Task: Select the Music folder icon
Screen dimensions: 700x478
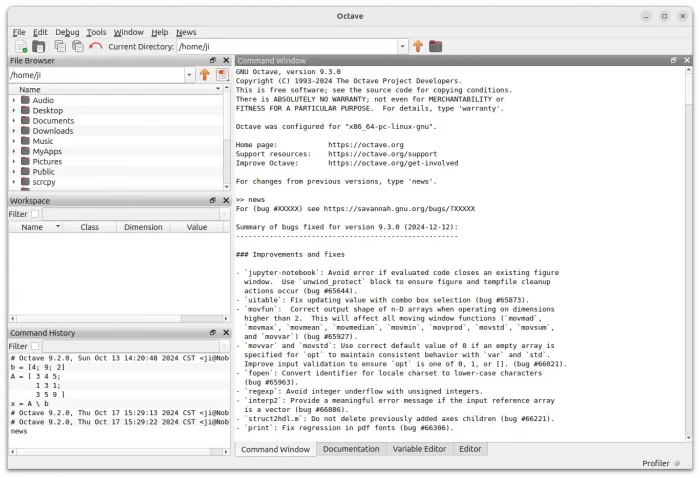Action: pos(25,141)
